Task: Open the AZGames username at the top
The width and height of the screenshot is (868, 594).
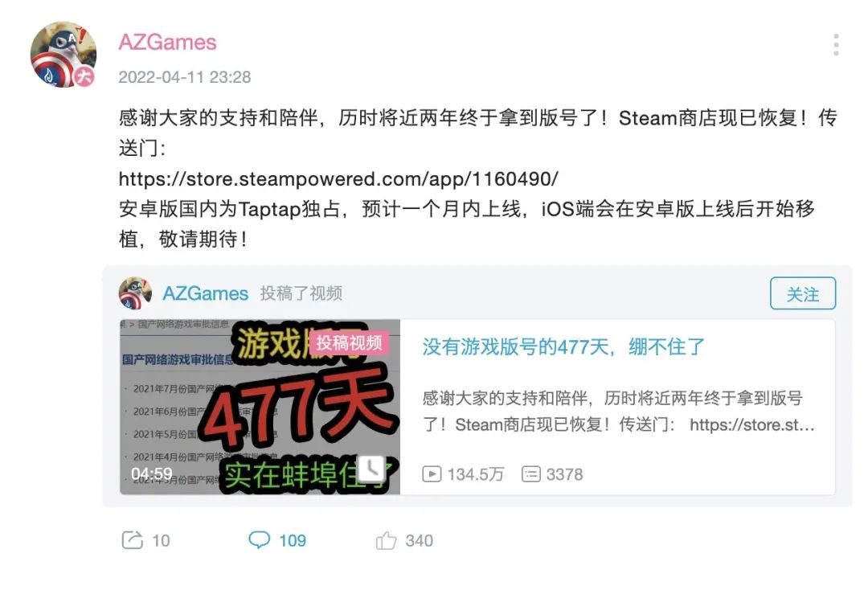Action: point(167,42)
